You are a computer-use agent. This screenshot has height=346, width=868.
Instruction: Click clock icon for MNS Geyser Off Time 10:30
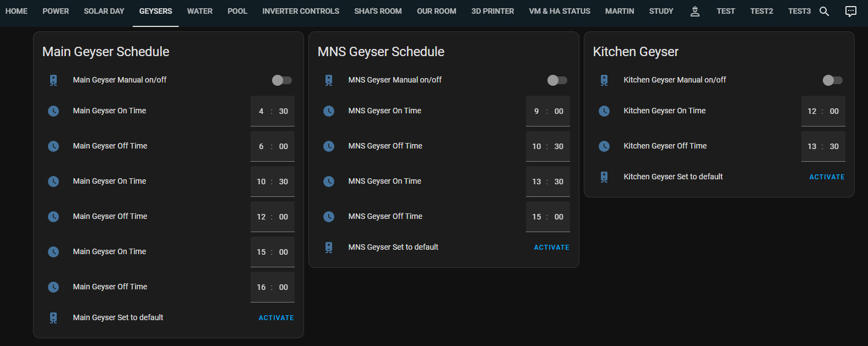(329, 146)
